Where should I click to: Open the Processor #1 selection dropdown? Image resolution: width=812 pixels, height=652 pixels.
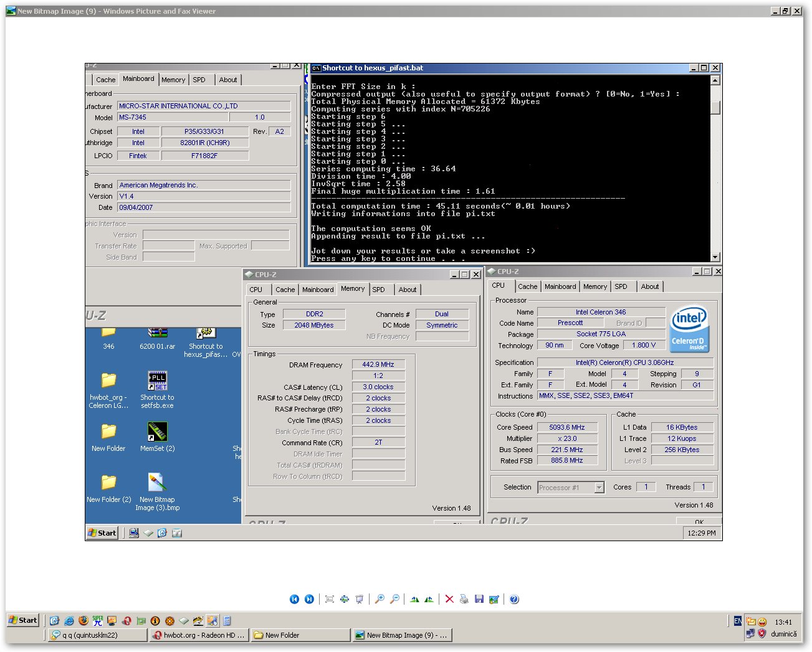599,488
